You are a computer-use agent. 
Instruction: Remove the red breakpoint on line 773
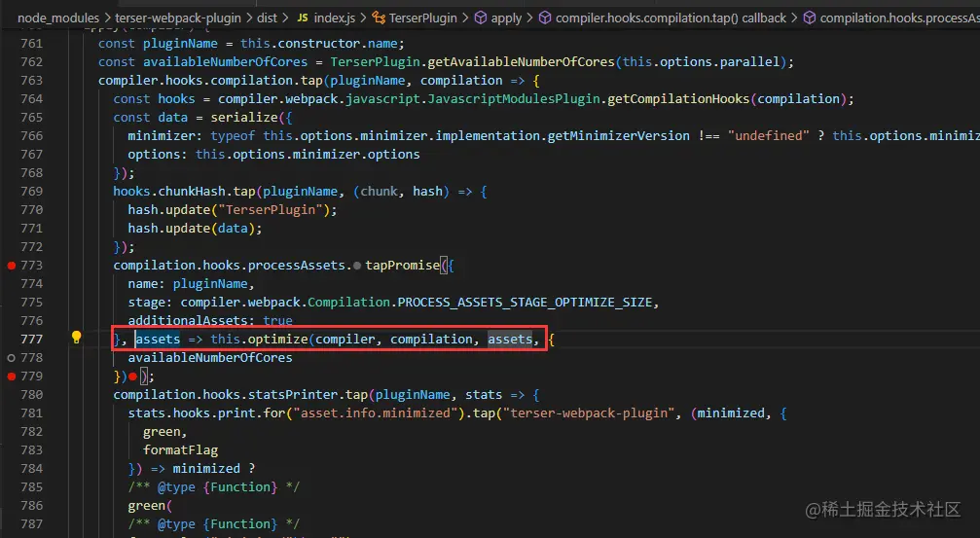(x=12, y=266)
